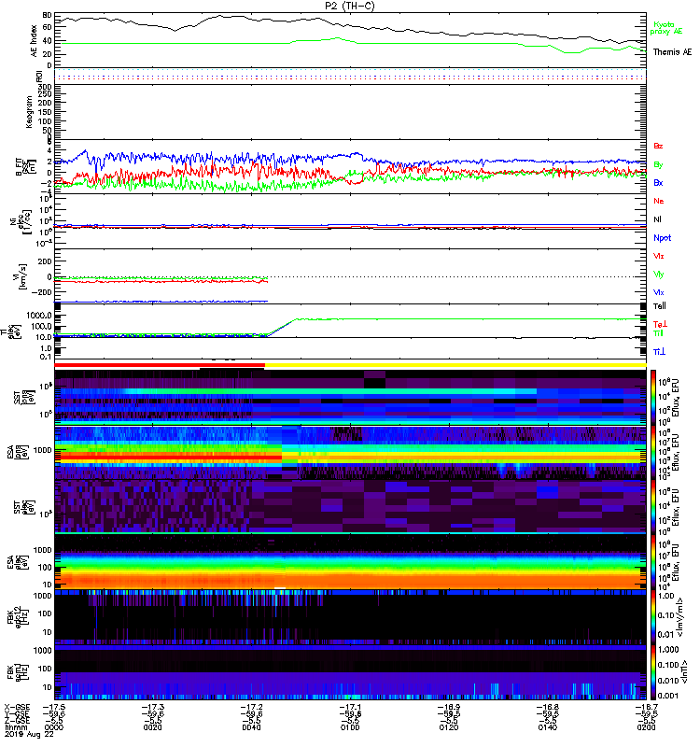Select the red "Viz" velocity legend label
Screen dimensions: 700x747
click(x=659, y=256)
